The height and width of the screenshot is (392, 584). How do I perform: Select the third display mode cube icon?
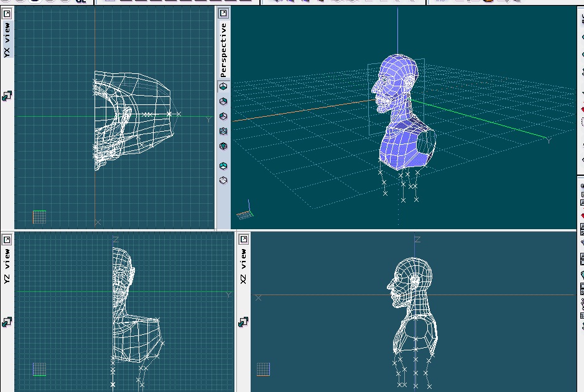pyautogui.click(x=223, y=116)
